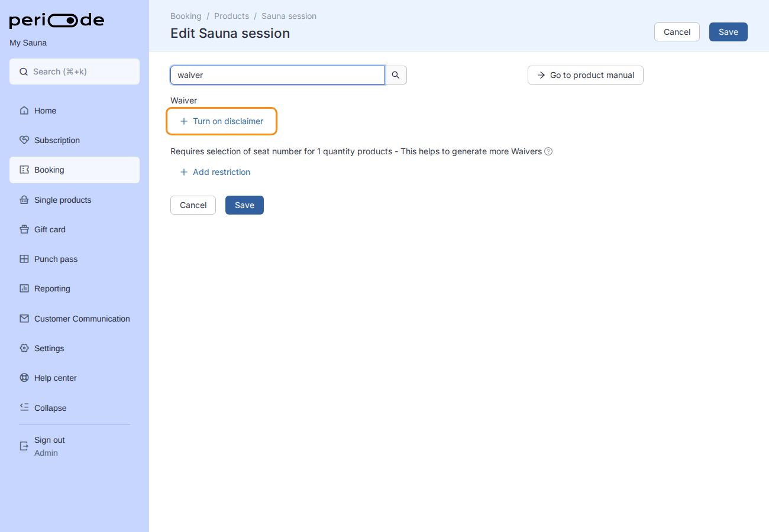
Task: Go to Punch pass section
Action: point(75,259)
